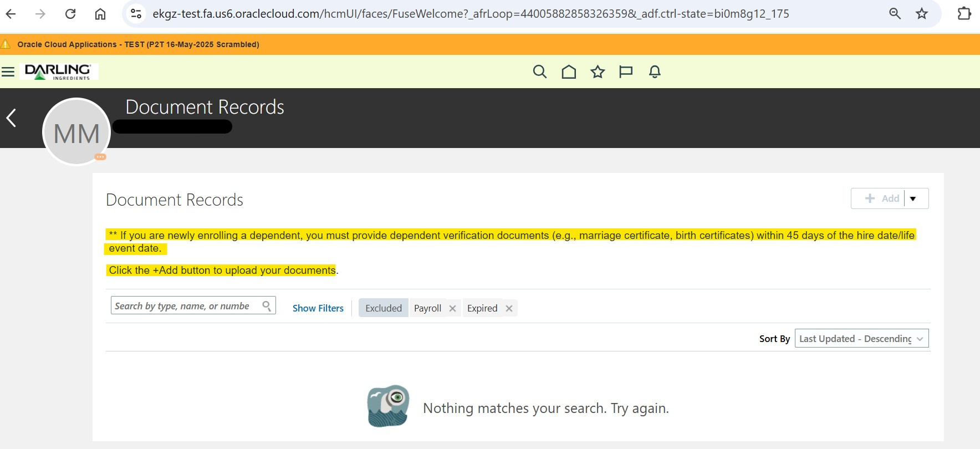Open the Watchlist flag icon
The width and height of the screenshot is (980, 449).
coord(626,72)
